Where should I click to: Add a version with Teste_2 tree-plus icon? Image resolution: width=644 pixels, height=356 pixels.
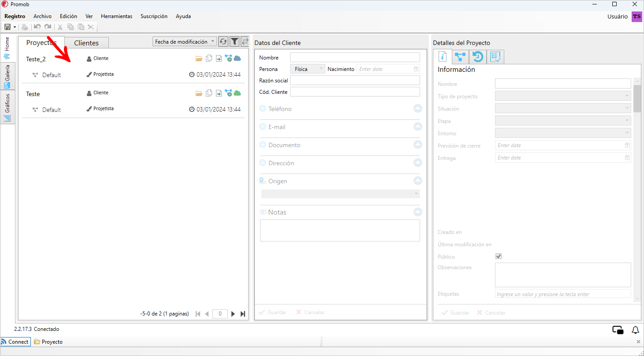coord(228,58)
